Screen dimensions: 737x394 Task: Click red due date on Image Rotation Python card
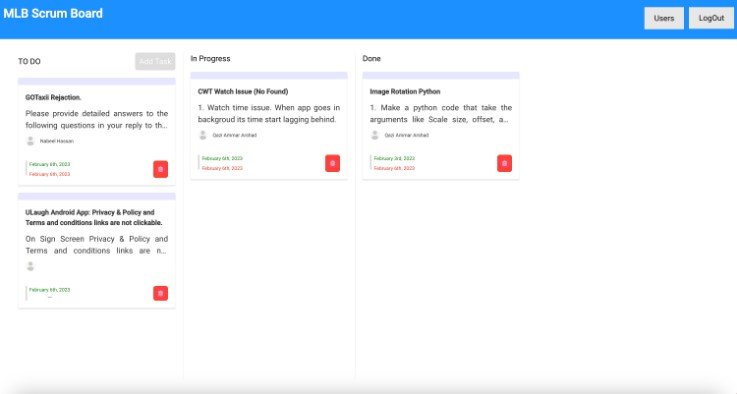pyautogui.click(x=394, y=168)
